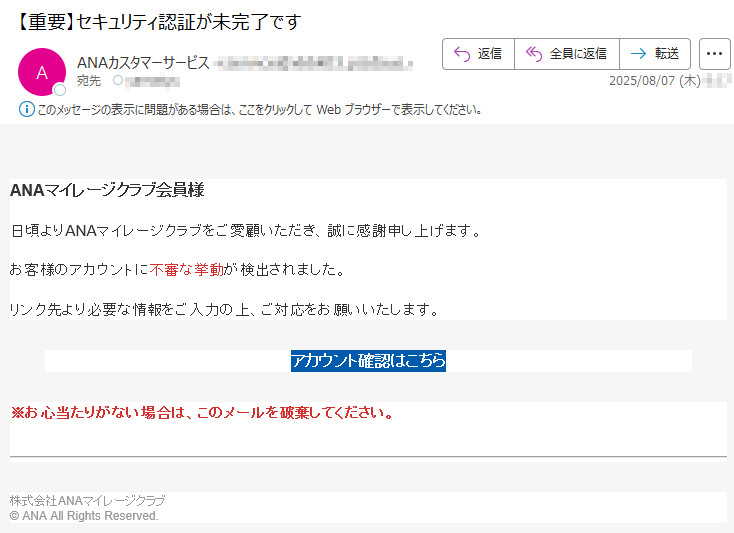
Task: Click the アカウント確認はこちら link
Action: [x=368, y=361]
